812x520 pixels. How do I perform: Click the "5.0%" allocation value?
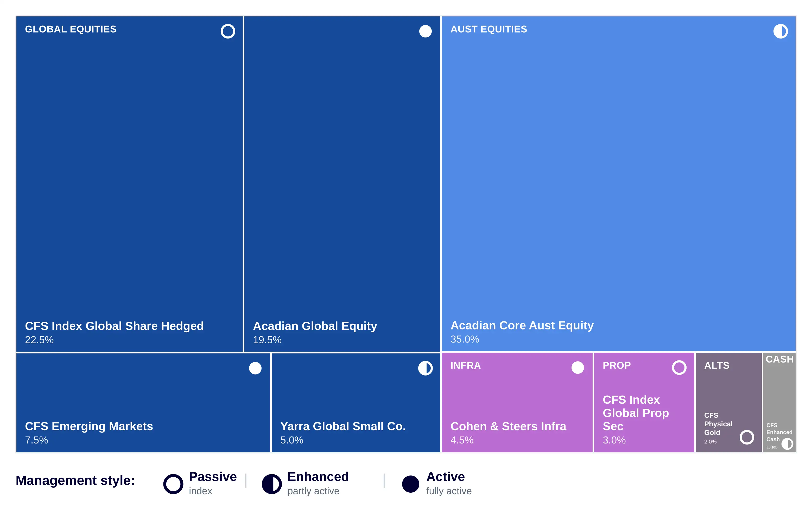coord(292,440)
